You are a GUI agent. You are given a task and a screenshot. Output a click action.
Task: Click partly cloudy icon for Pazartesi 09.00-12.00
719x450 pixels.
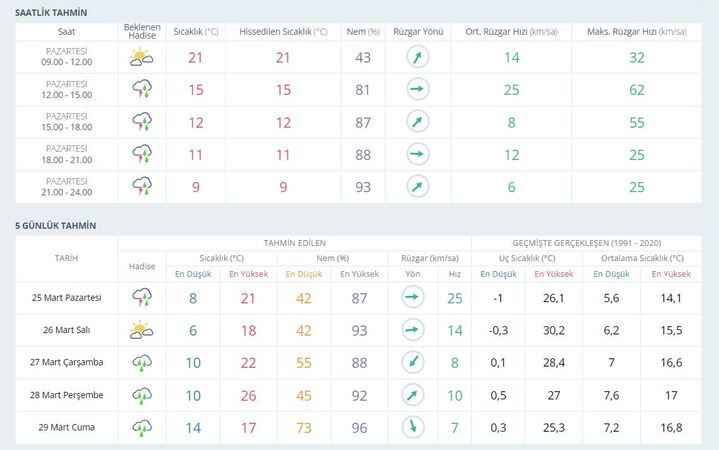pyautogui.click(x=141, y=58)
